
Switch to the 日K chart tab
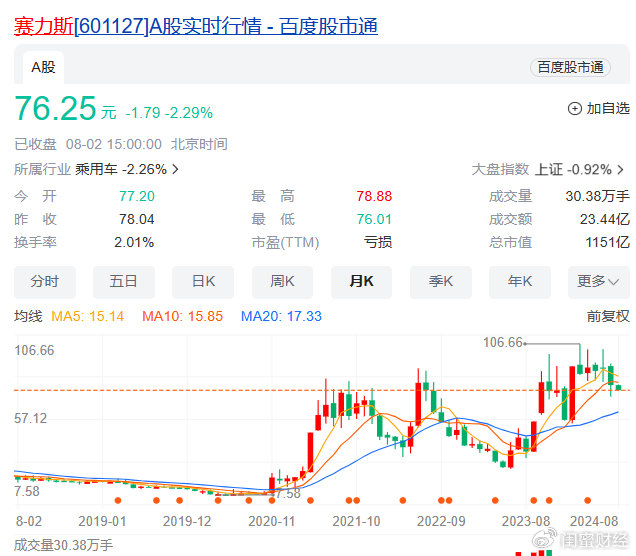click(x=203, y=281)
